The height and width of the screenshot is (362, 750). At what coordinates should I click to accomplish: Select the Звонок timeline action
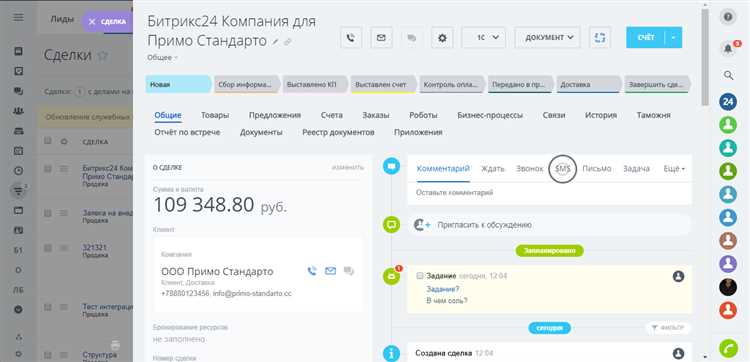pyautogui.click(x=529, y=169)
